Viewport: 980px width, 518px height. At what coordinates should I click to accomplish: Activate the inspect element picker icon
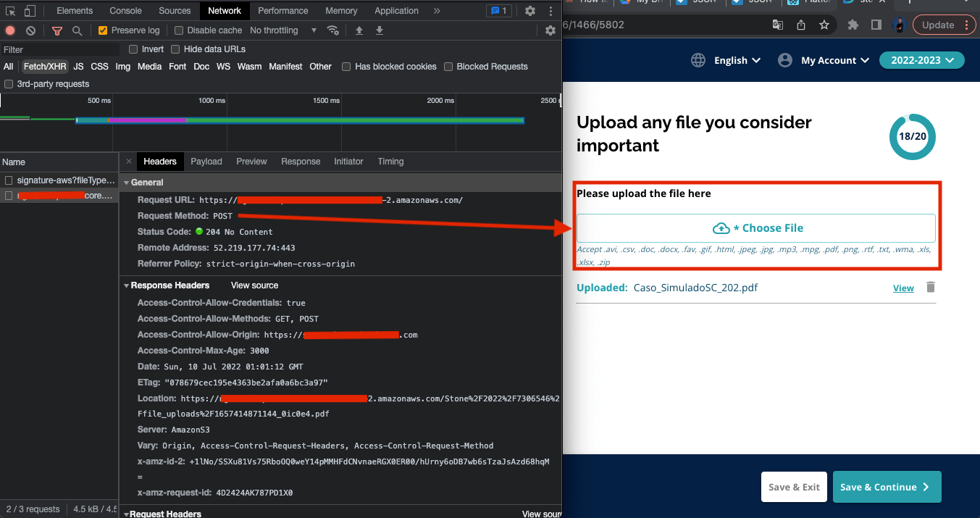pos(11,11)
